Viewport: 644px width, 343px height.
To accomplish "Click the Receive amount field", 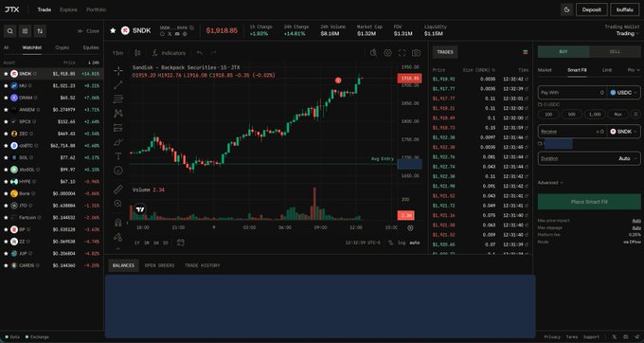I will pyautogui.click(x=572, y=132).
